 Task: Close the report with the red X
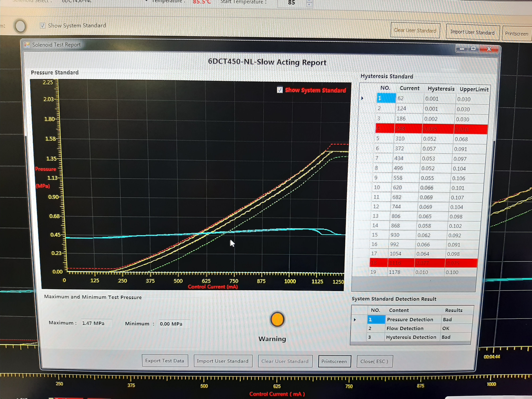pos(489,49)
